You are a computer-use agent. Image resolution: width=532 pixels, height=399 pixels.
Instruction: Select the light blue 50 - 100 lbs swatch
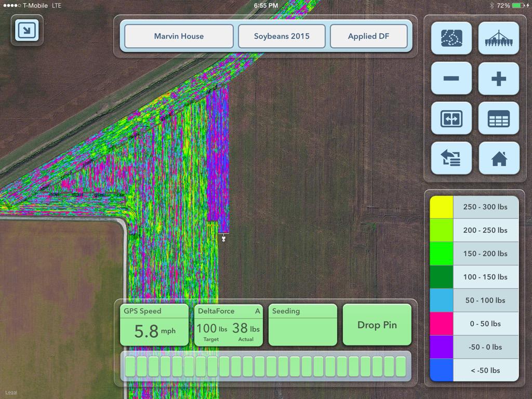point(442,300)
